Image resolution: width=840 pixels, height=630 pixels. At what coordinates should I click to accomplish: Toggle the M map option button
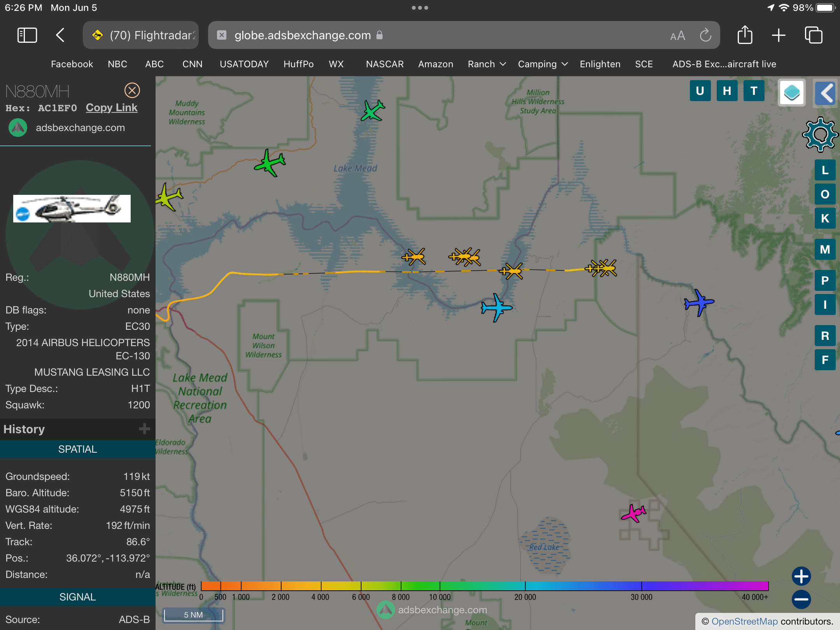pyautogui.click(x=825, y=250)
